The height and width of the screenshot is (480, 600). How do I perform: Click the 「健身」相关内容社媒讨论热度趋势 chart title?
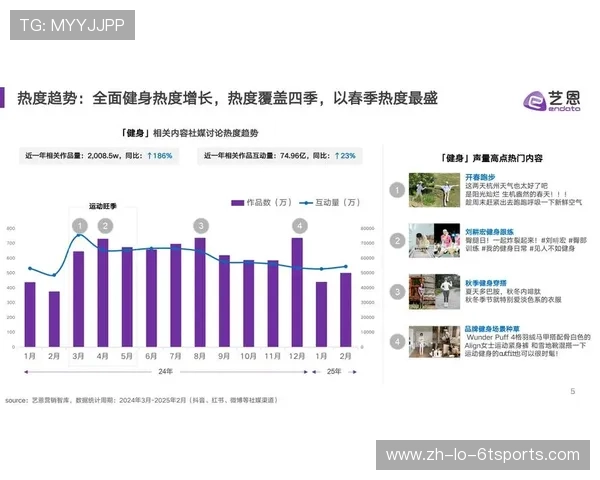[x=189, y=133]
